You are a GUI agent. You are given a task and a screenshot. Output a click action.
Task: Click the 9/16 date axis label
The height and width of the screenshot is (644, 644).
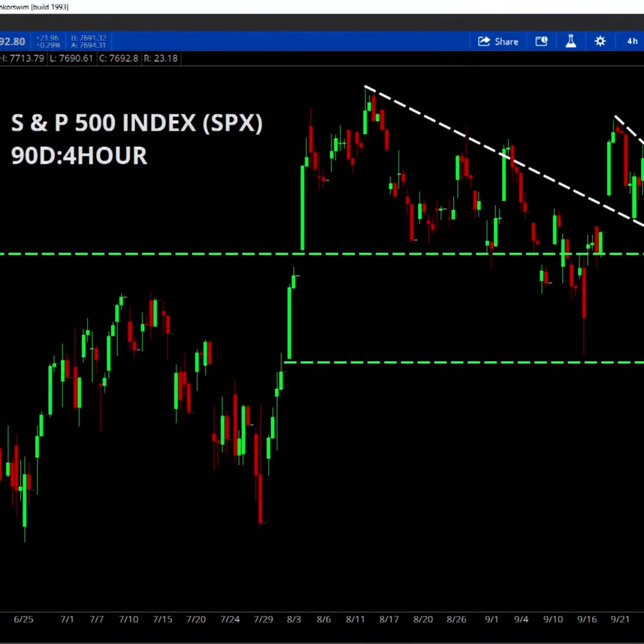[x=587, y=619]
